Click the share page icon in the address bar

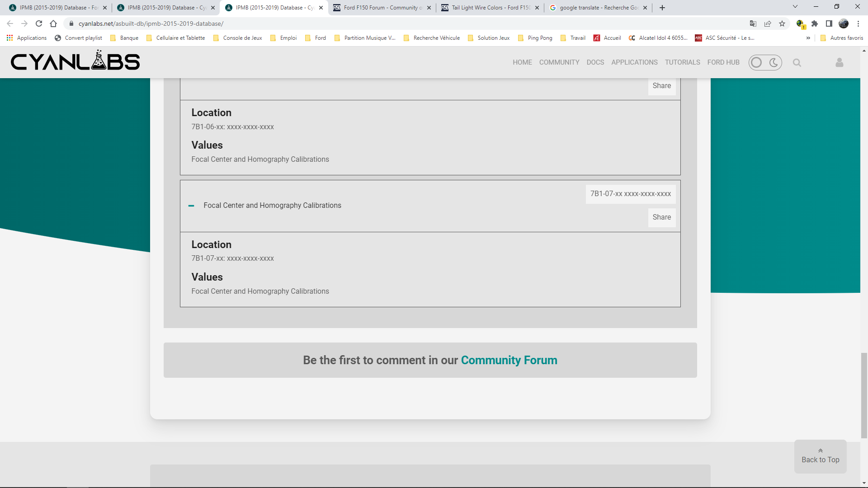[768, 23]
